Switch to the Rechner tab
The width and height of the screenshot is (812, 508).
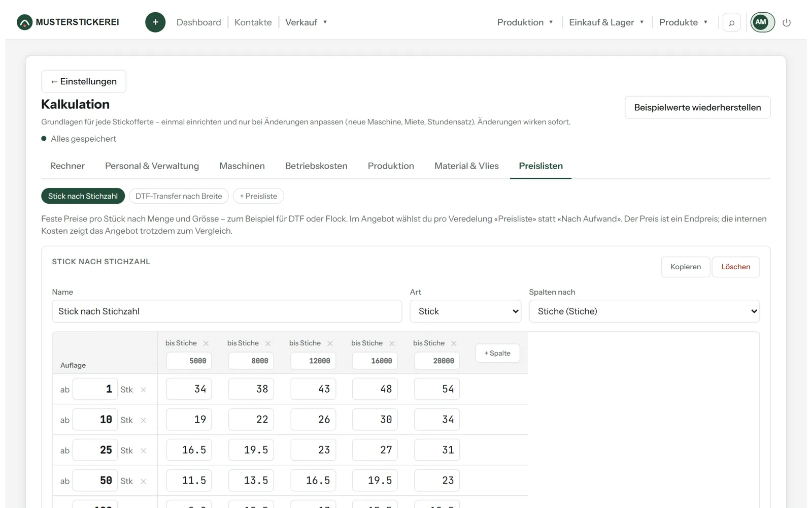(x=67, y=166)
